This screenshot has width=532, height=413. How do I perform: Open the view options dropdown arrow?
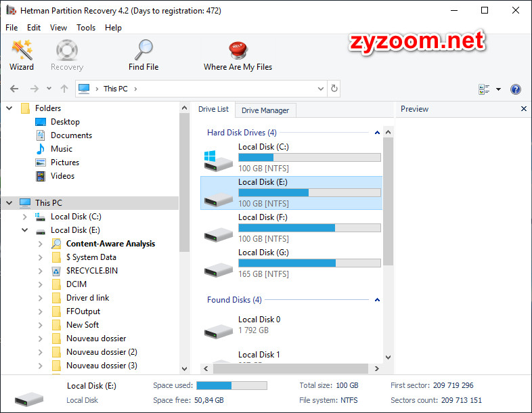pyautogui.click(x=498, y=89)
